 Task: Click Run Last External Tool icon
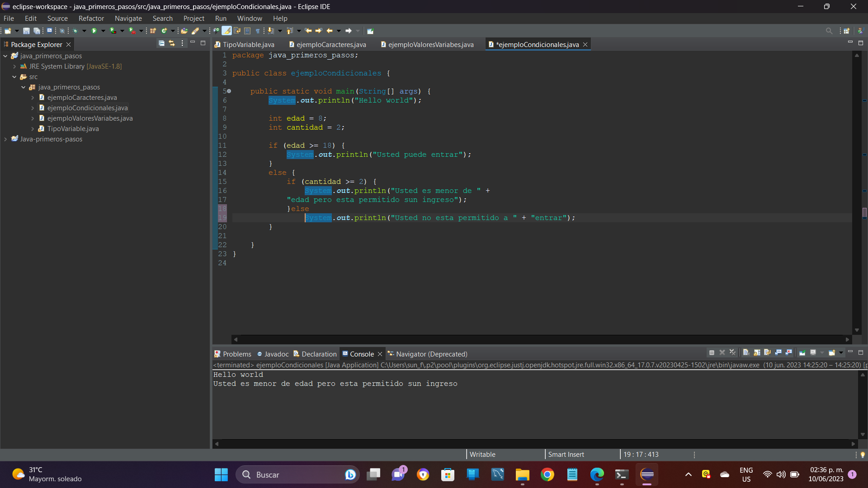[x=132, y=31]
